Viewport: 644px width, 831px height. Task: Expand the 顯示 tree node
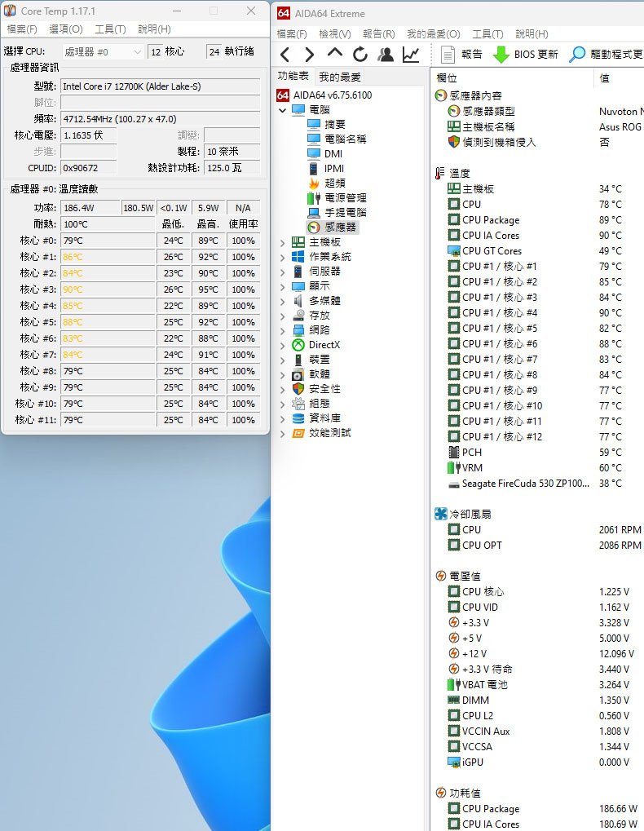pos(282,286)
